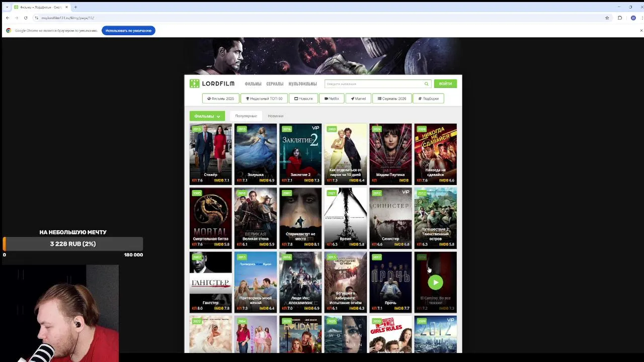
Task: Open Как отделаться от парня poster
Action: point(346,154)
